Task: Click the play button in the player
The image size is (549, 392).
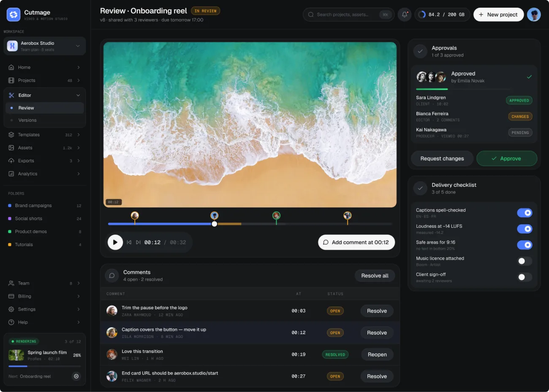Action: (x=115, y=242)
